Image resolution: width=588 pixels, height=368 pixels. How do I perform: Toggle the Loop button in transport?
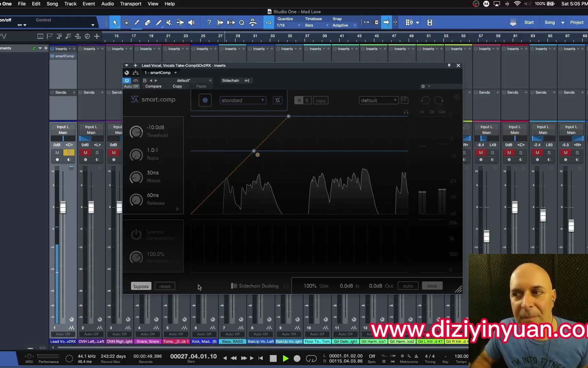(311, 358)
